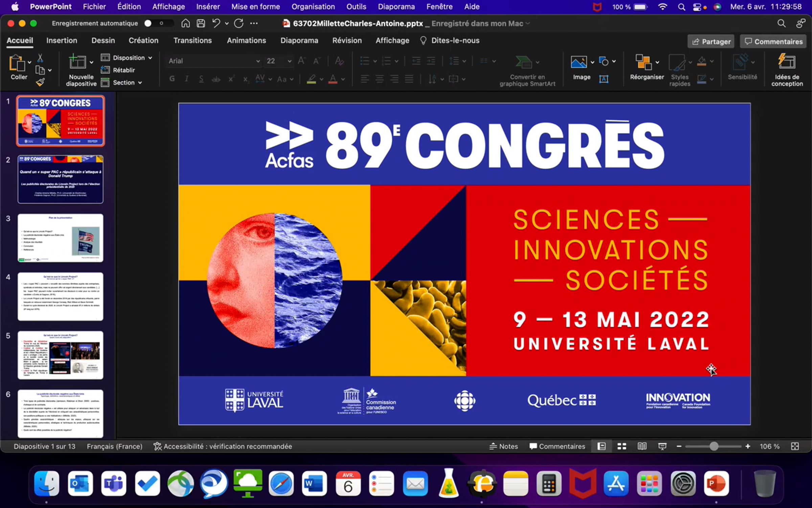Expand the Nouvelle diapositive dropdown arrow
Image resolution: width=812 pixels, height=508 pixels.
(91, 62)
